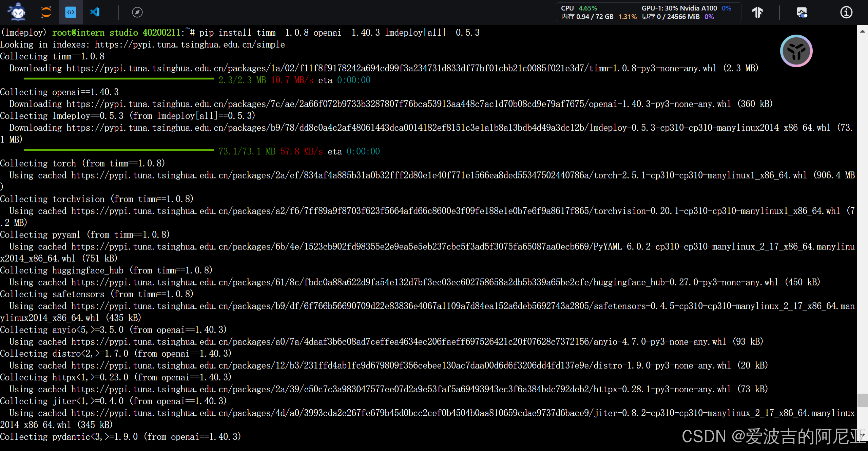The width and height of the screenshot is (868, 451).
Task: Open the circled info icon
Action: coord(846,12)
